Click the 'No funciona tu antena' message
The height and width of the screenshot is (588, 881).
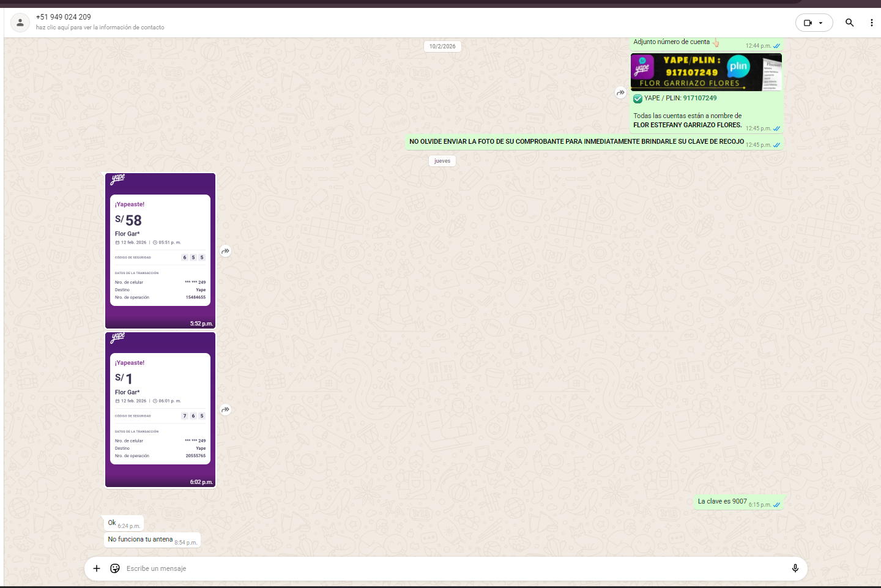click(x=140, y=539)
